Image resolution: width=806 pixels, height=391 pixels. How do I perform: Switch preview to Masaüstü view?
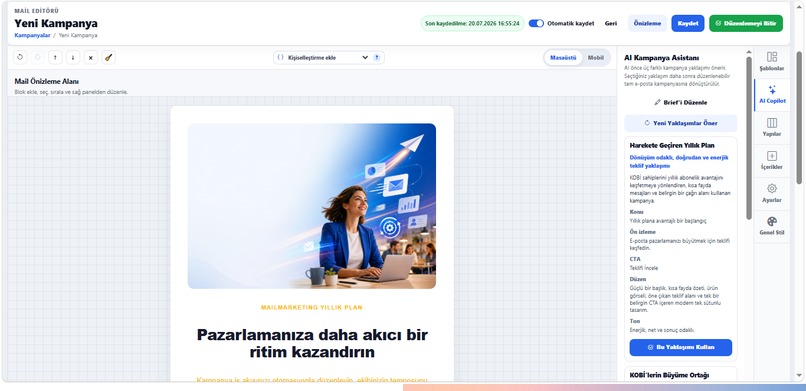tap(563, 58)
